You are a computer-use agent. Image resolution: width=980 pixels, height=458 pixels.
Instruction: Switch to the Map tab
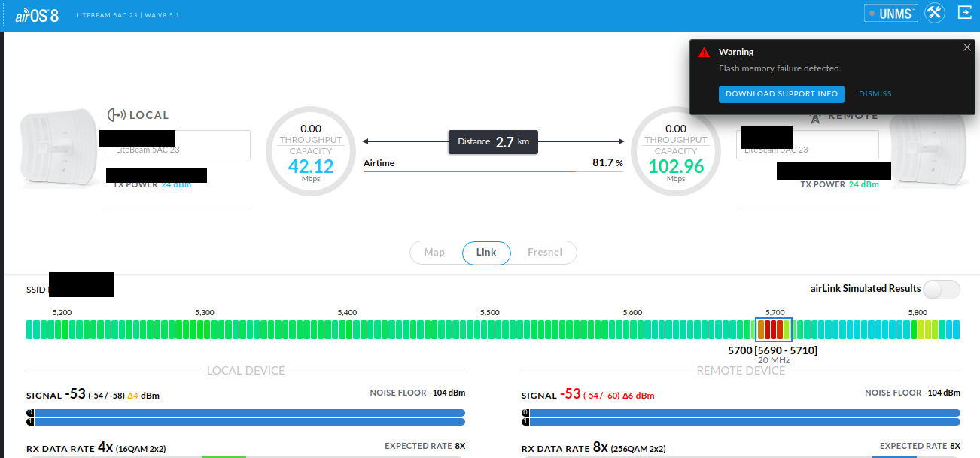434,253
